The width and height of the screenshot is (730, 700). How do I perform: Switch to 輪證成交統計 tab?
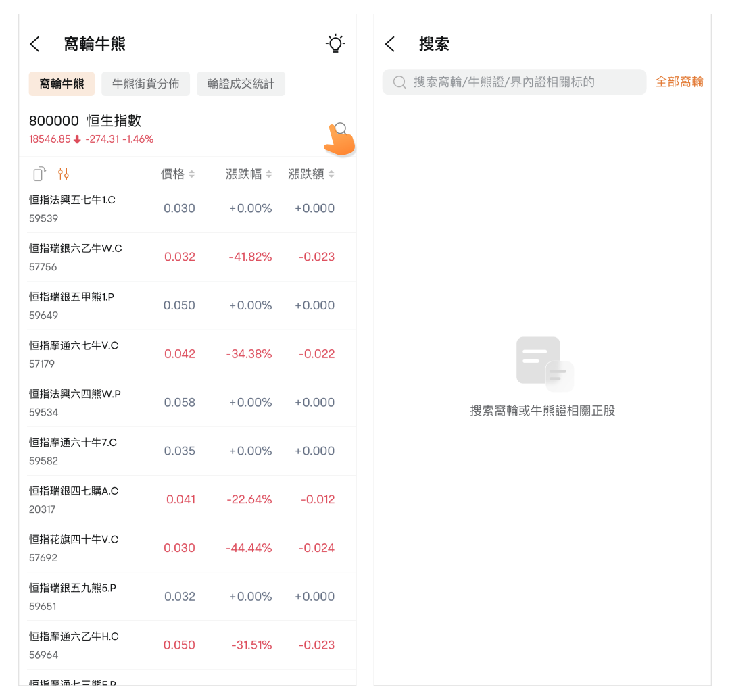coord(241,84)
